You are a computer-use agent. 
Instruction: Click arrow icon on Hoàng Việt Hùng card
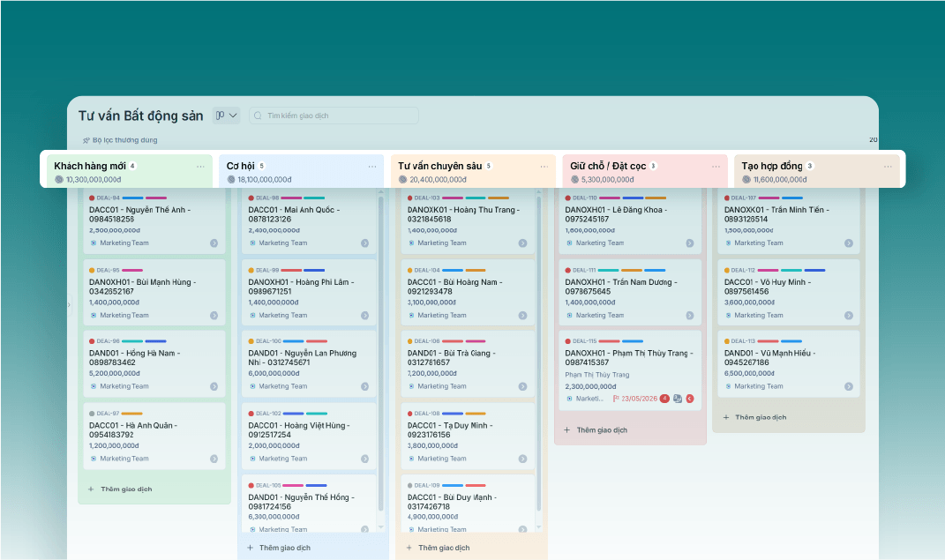[364, 459]
